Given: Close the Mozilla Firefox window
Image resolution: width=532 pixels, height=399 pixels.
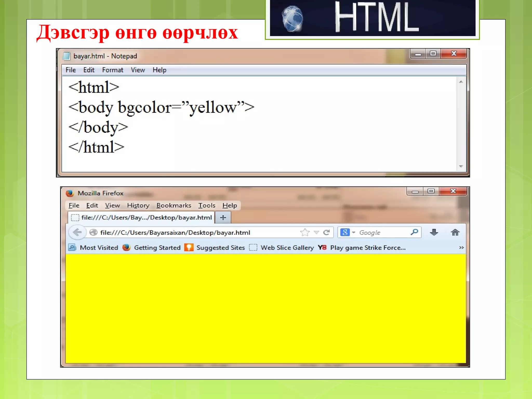Looking at the screenshot, I should pyautogui.click(x=453, y=191).
